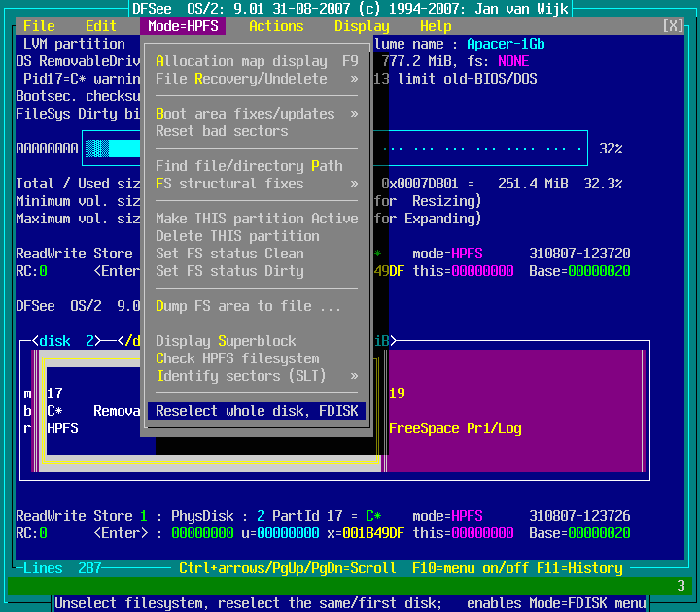Run Check HPFS filesystem
The image size is (700, 612).
[x=237, y=358]
